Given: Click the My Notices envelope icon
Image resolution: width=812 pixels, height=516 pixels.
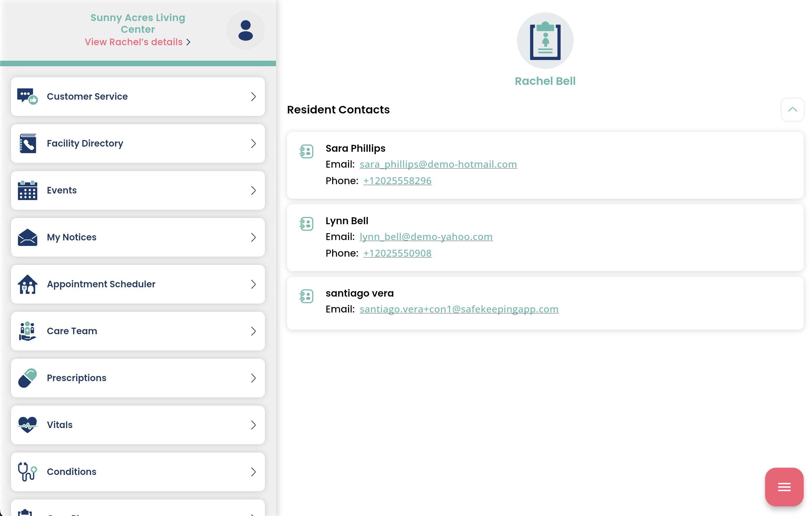Looking at the screenshot, I should coord(28,237).
